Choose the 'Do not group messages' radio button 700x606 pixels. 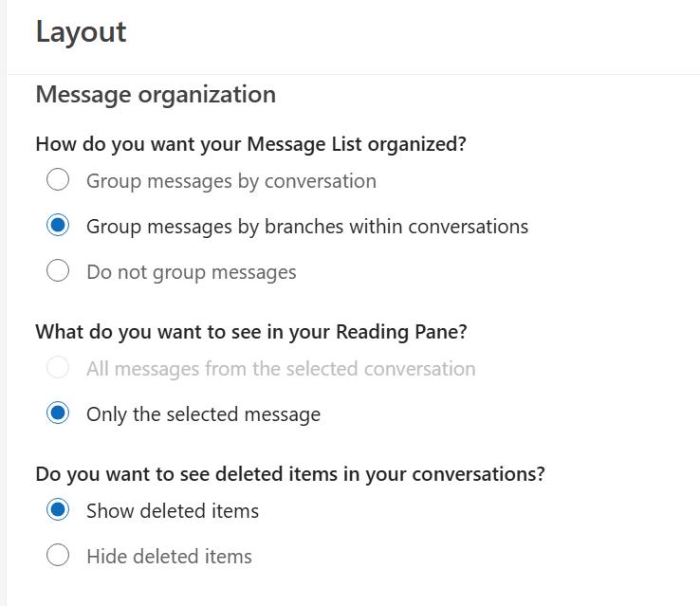coord(58,270)
